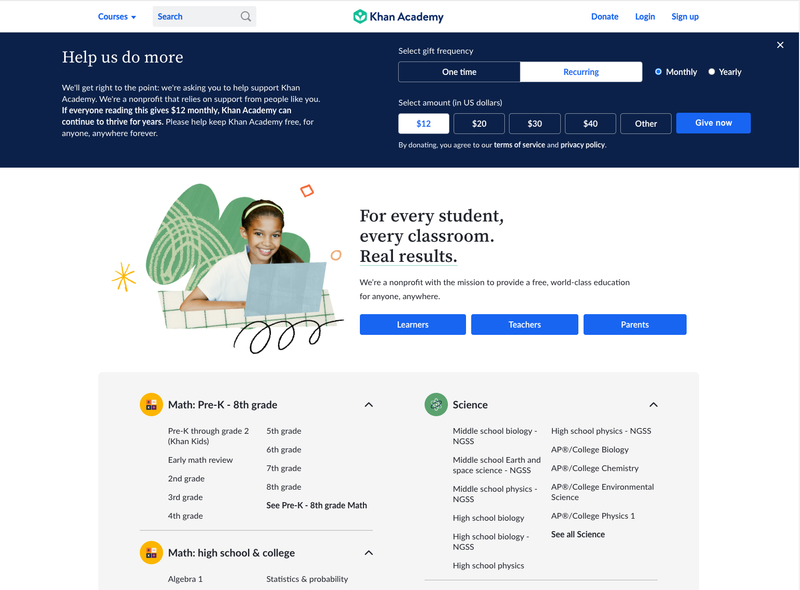Click the Math Pre-K - 8th grade icon
The image size is (800, 590).
[151, 405]
